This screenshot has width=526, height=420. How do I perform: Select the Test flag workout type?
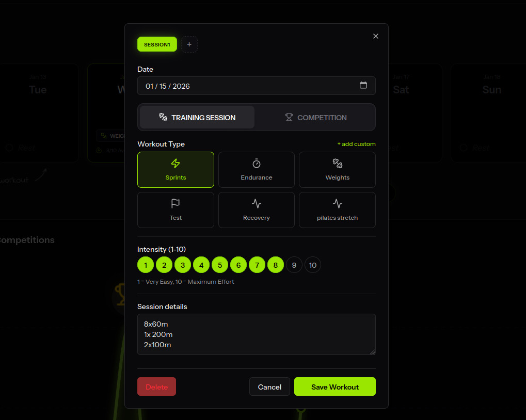pos(176,210)
